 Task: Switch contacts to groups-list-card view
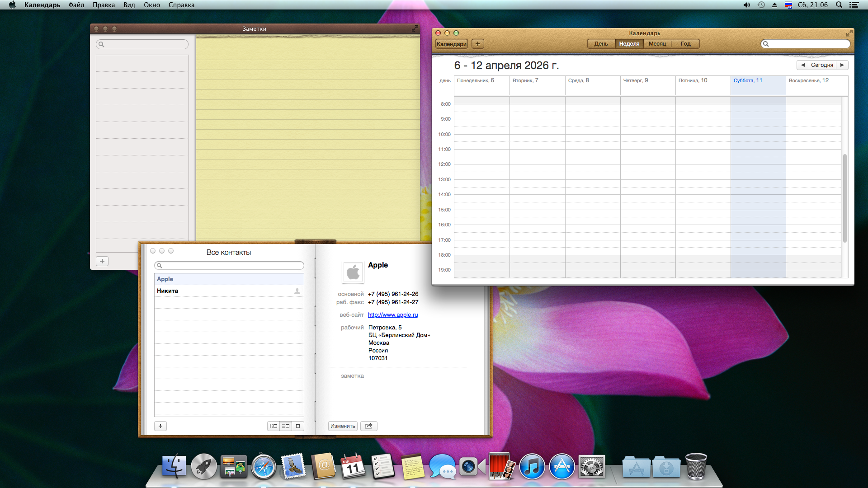pyautogui.click(x=274, y=426)
